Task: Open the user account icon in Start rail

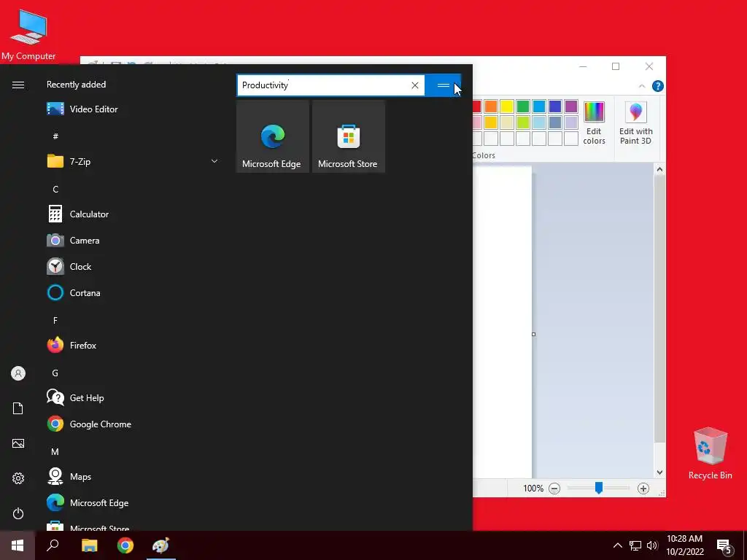Action: 18,373
